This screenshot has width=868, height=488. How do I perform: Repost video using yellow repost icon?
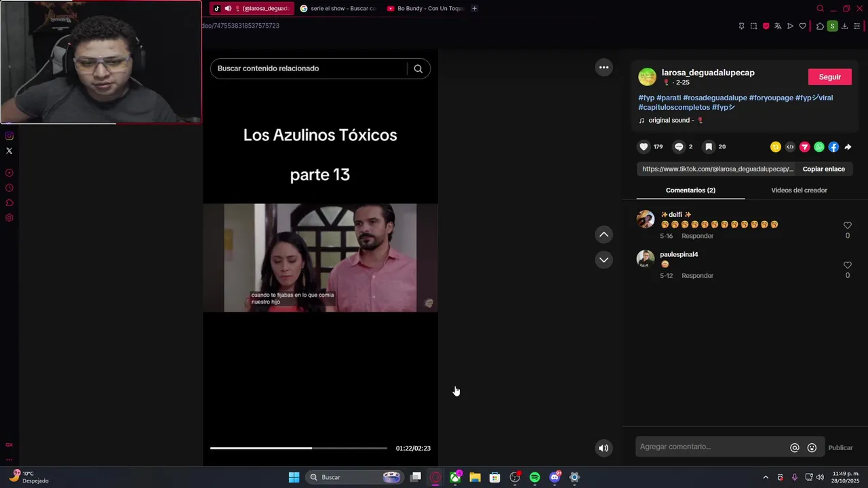coord(776,147)
